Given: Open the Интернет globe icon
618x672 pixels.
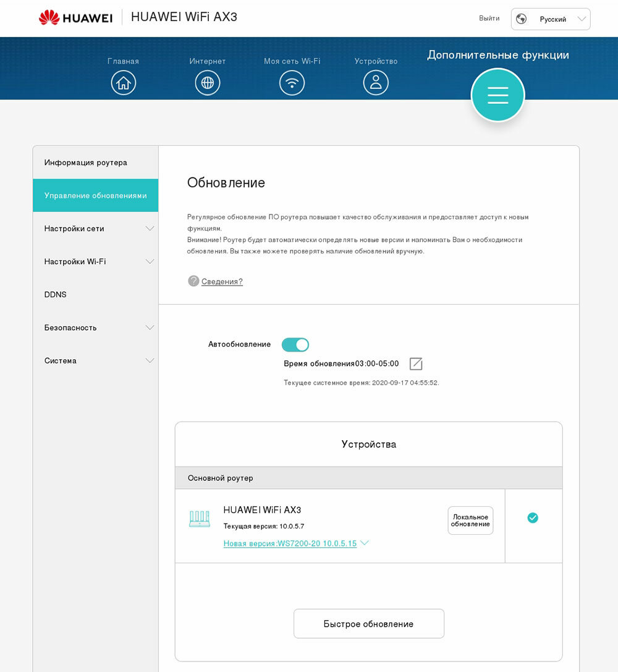Looking at the screenshot, I should click(208, 83).
